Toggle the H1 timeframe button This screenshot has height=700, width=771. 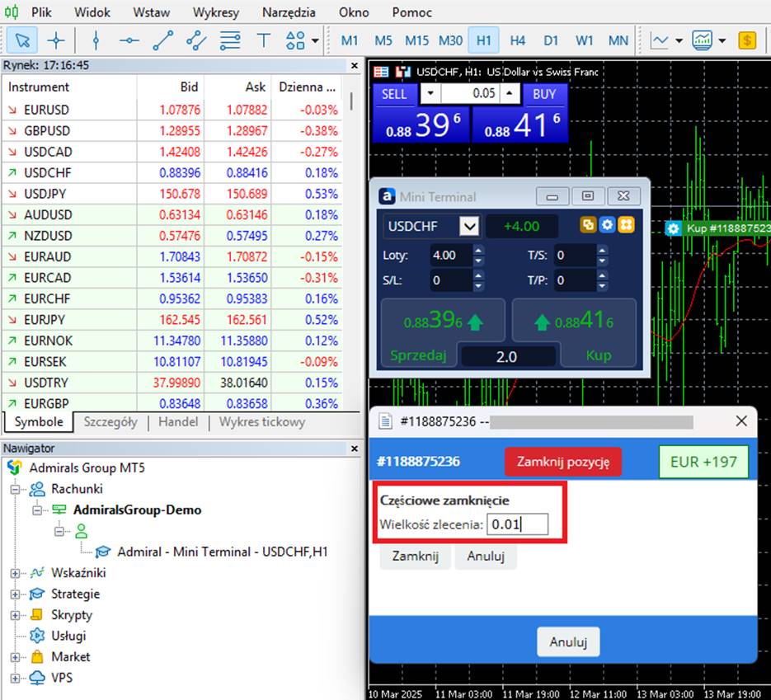coord(484,40)
